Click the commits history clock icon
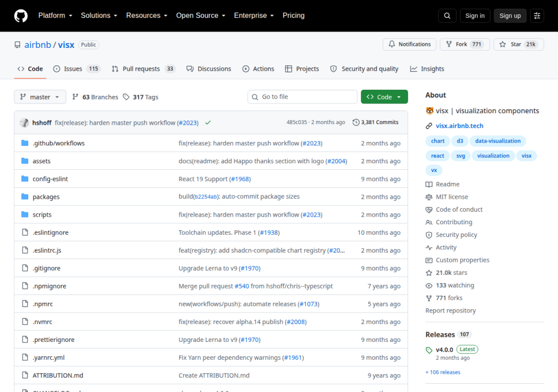This screenshot has width=558, height=392. (x=356, y=122)
